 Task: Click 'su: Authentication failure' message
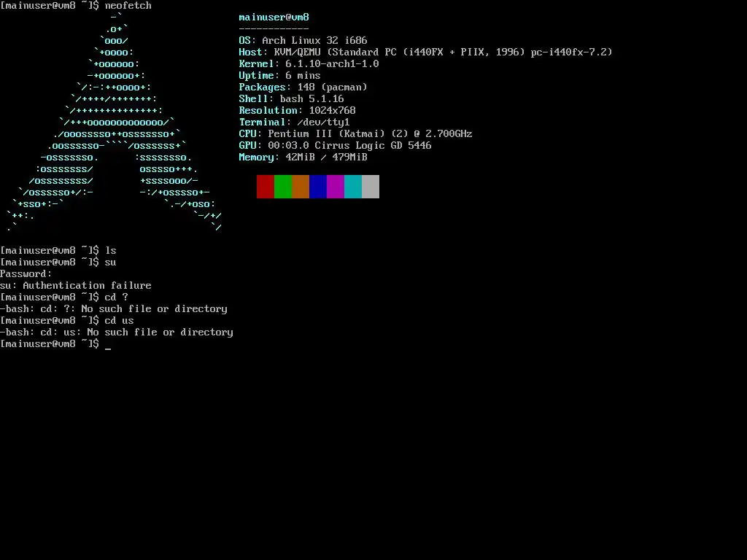click(x=76, y=286)
